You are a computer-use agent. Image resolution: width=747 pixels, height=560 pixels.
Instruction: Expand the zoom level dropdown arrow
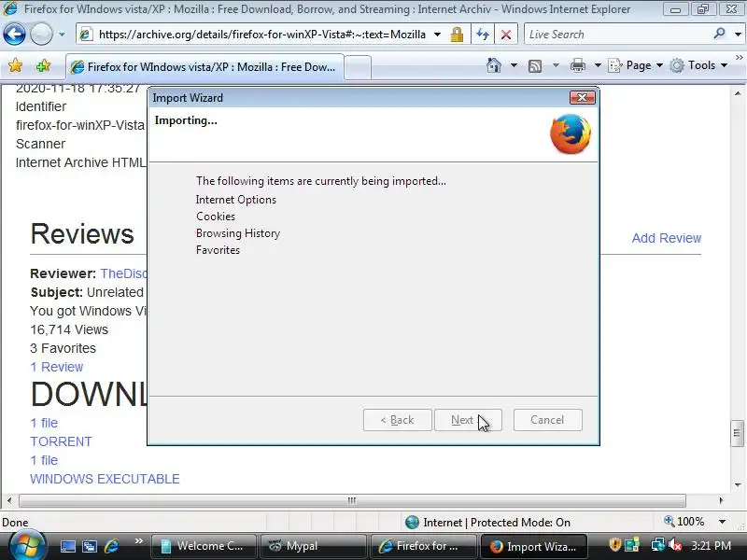(722, 522)
